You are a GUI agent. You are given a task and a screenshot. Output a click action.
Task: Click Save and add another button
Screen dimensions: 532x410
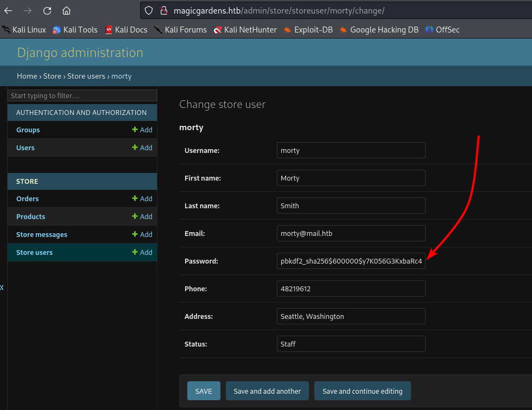click(267, 391)
